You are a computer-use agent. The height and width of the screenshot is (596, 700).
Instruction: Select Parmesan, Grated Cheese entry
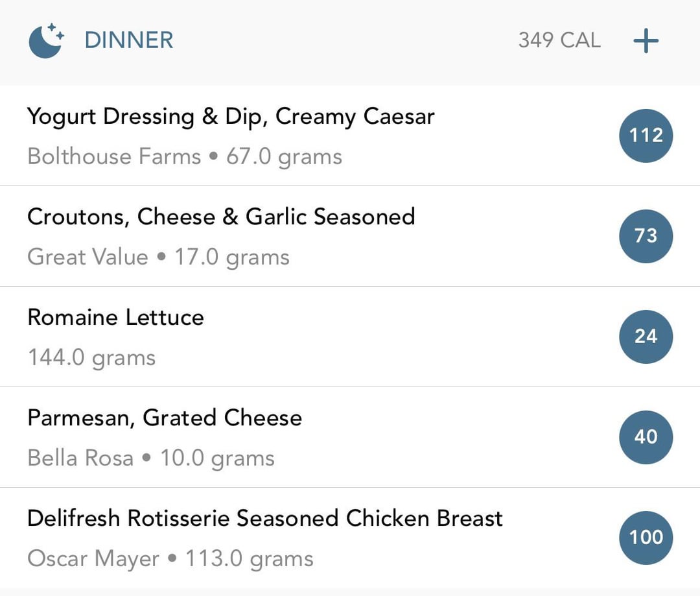tap(350, 437)
